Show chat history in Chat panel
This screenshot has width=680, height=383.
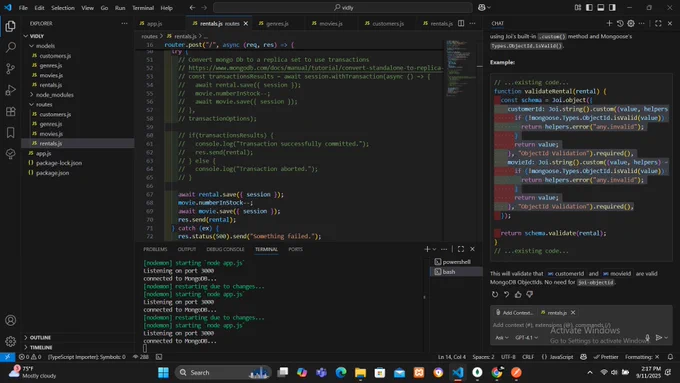pyautogui.click(x=620, y=23)
